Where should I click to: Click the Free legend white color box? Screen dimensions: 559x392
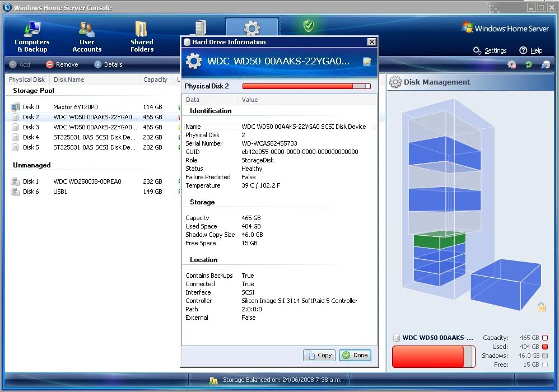[x=545, y=365]
